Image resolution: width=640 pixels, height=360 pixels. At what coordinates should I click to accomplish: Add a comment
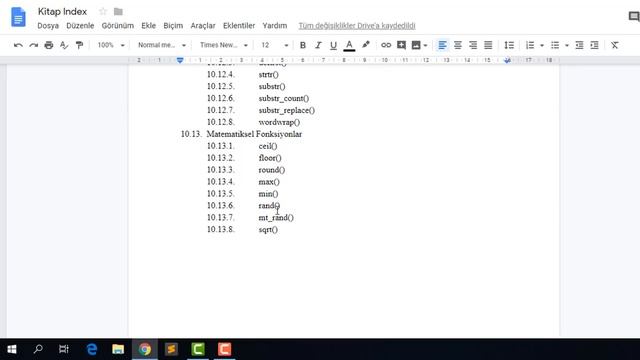pos(401,45)
